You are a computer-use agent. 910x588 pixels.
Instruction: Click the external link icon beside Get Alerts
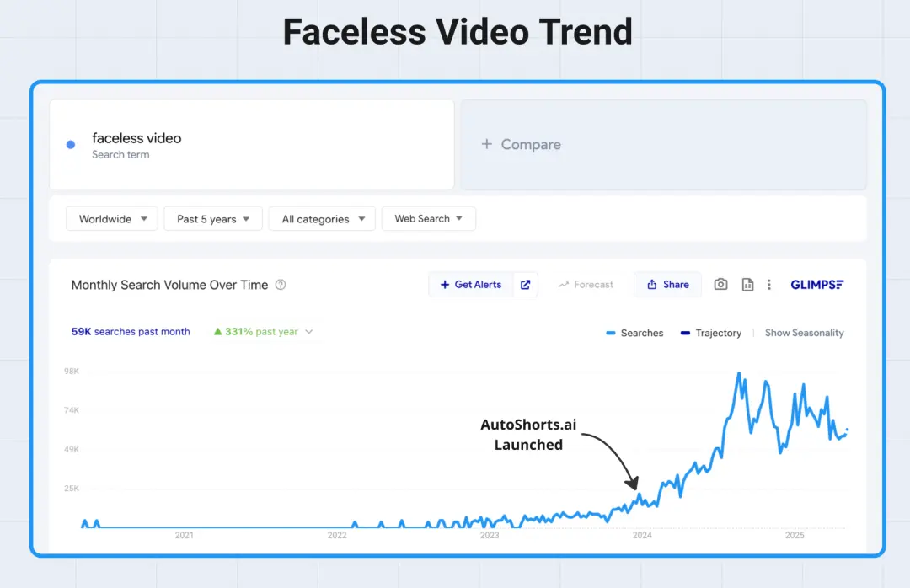(x=525, y=285)
